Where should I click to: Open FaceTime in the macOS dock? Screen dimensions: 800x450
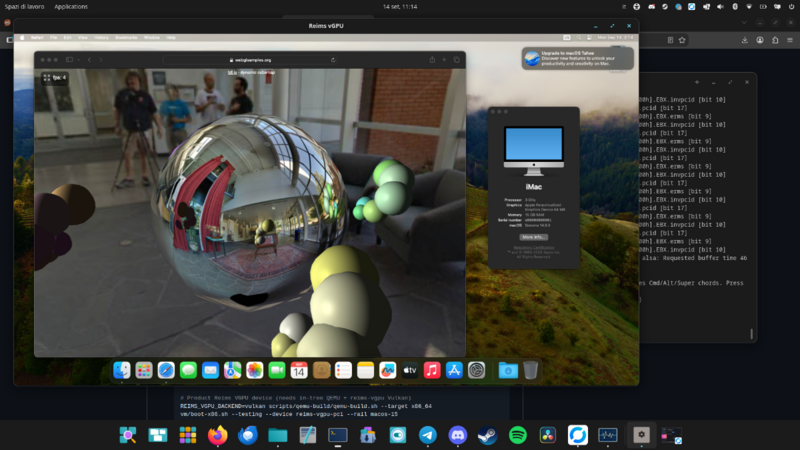(x=277, y=370)
